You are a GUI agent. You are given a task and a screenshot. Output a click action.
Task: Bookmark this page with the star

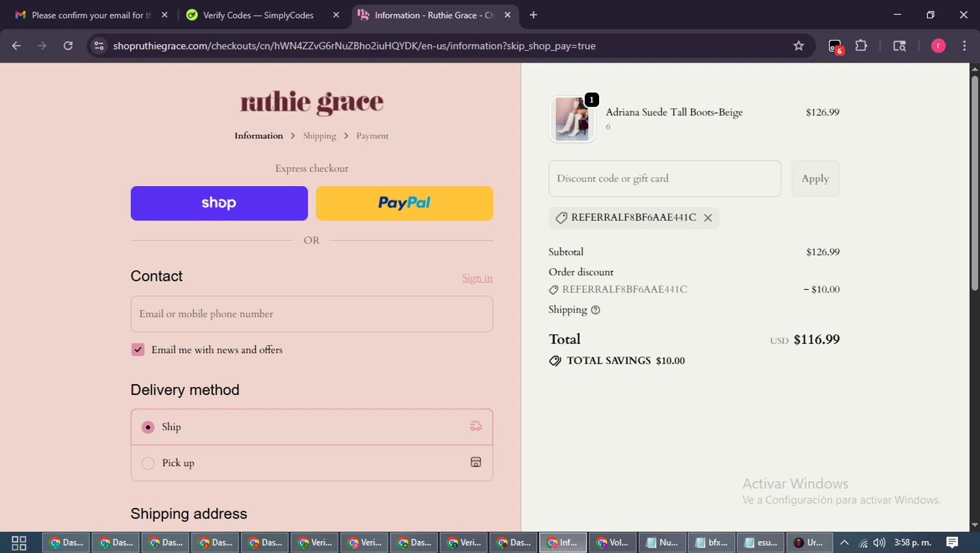[x=798, y=46]
